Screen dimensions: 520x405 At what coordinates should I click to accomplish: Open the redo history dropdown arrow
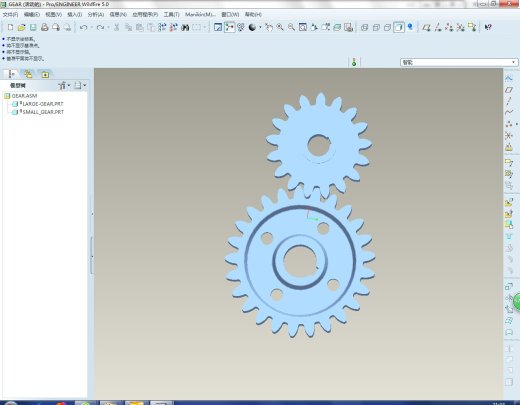tap(108, 27)
